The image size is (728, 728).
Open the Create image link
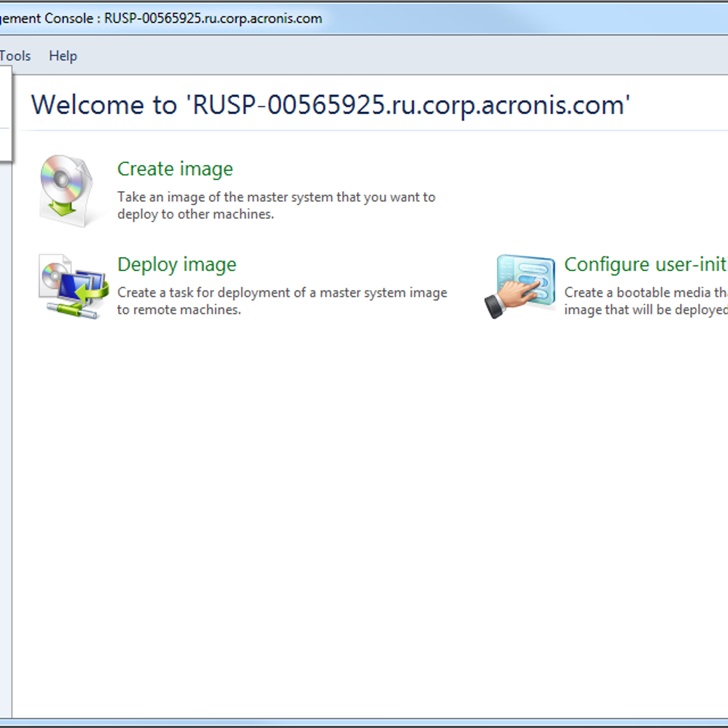[x=175, y=169]
